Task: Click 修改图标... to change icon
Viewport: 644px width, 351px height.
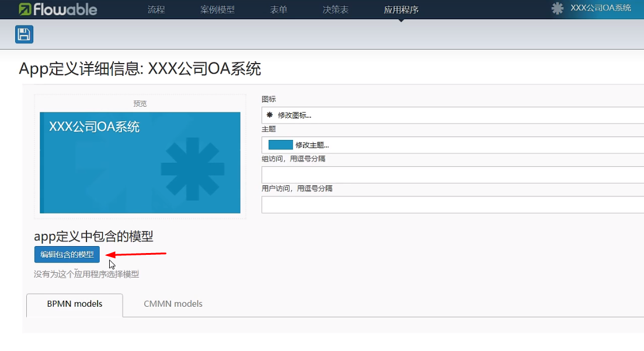Action: click(x=294, y=115)
